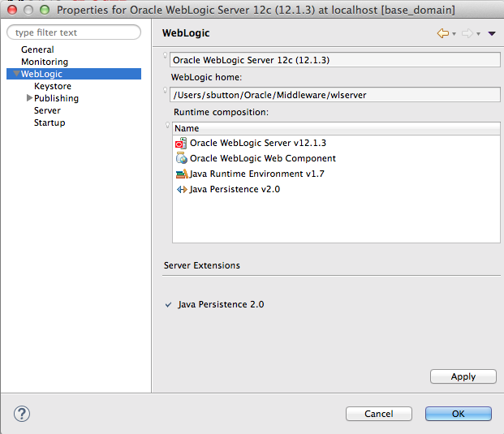Select Monitoring in the sidebar
504x434 pixels.
(45, 62)
